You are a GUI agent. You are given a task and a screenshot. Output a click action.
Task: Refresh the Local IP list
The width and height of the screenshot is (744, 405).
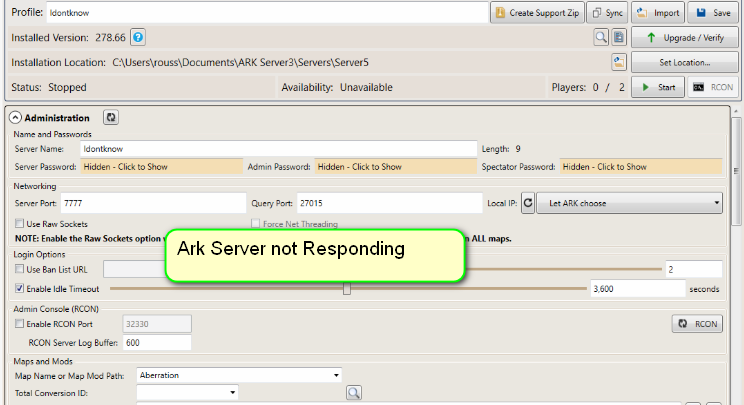pyautogui.click(x=528, y=203)
